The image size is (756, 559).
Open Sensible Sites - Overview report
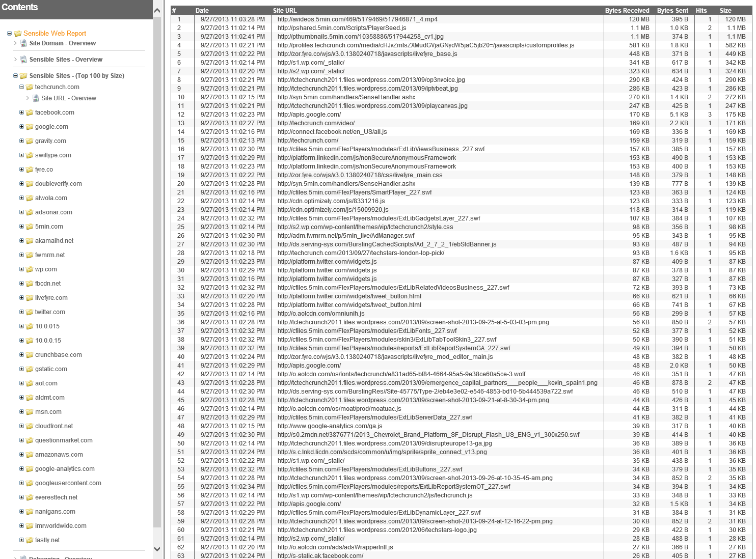coord(66,60)
